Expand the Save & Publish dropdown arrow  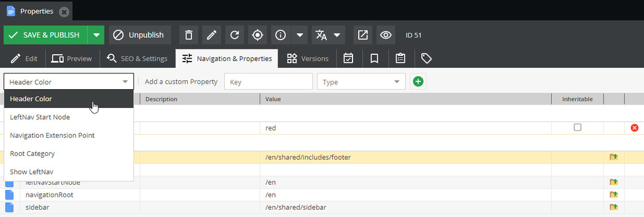pos(96,35)
